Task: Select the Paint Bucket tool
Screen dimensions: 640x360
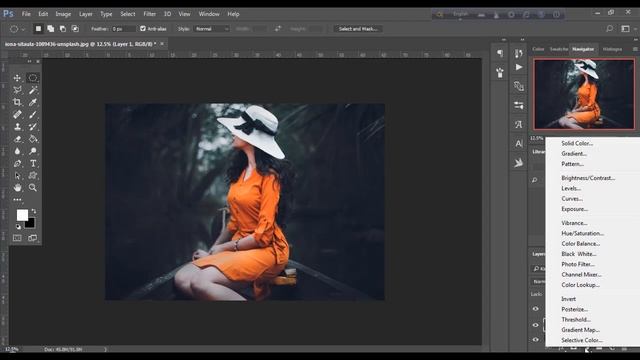Action: point(33,139)
